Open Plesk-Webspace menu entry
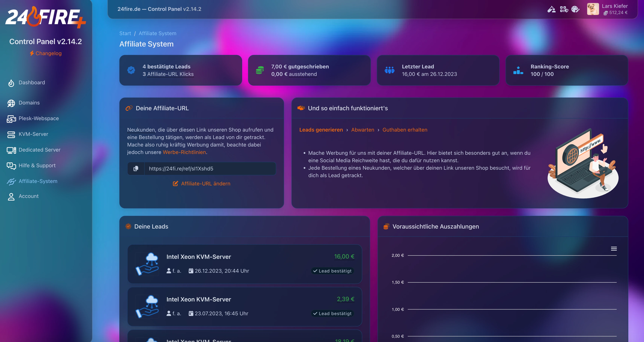Screen dimensions: 644x342 (39, 118)
